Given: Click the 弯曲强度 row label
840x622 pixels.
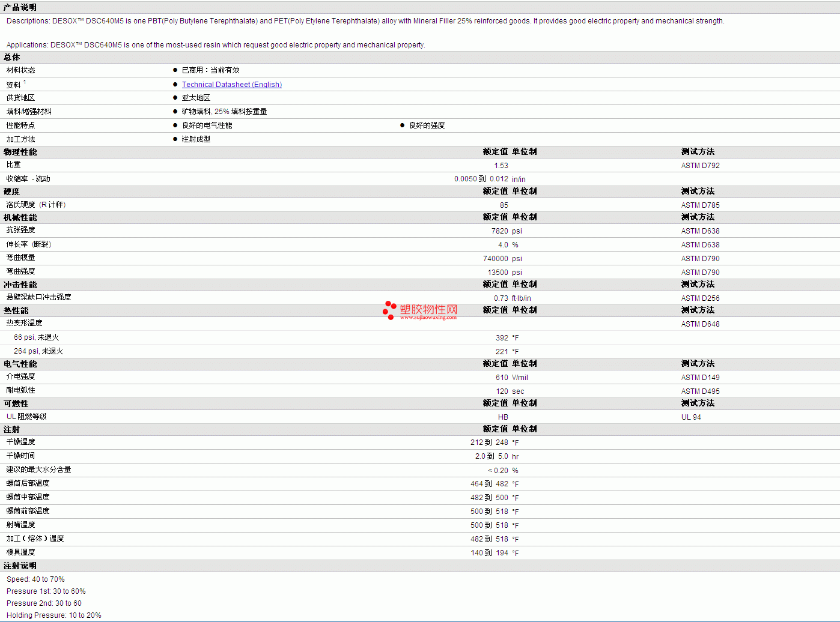Looking at the screenshot, I should pyautogui.click(x=21, y=271).
